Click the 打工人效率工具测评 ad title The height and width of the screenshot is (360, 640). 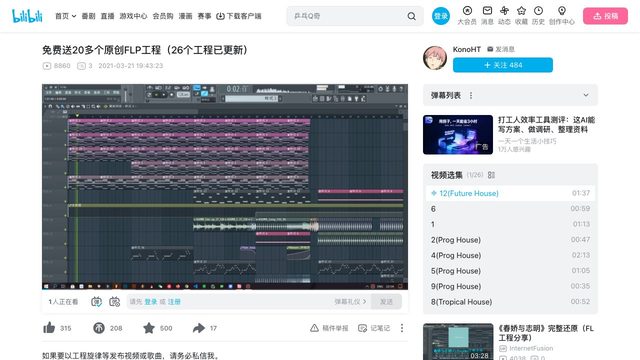546,124
